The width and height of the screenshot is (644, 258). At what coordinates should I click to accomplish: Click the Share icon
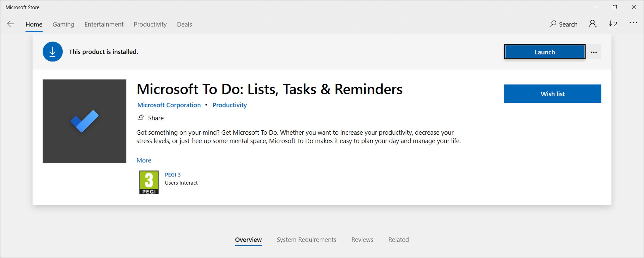point(141,117)
